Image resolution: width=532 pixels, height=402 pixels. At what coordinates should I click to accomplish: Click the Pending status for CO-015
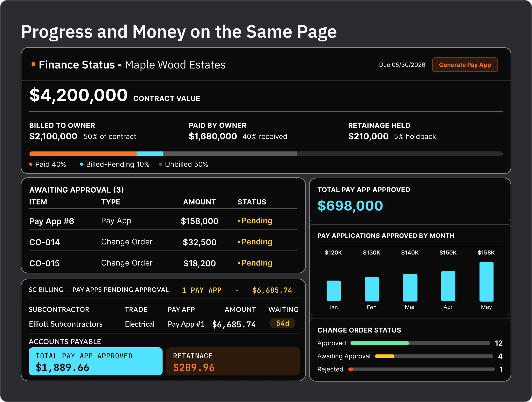pos(255,263)
